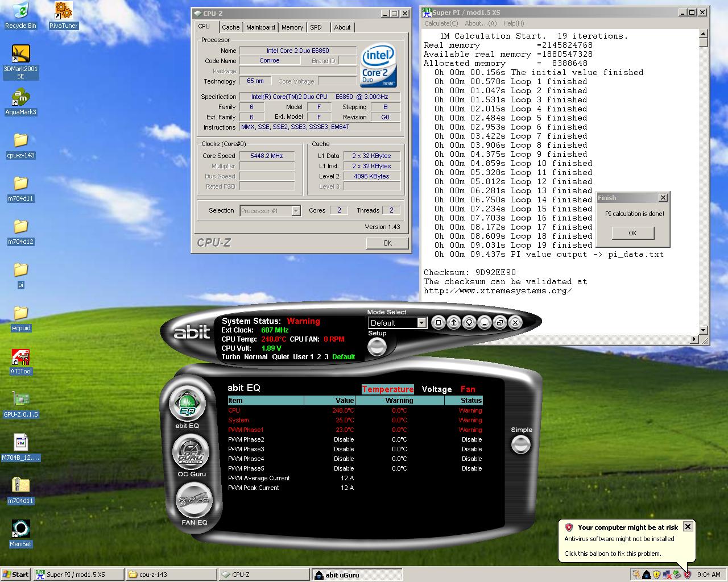Click OK button in CPU-Z window
Image resolution: width=728 pixels, height=582 pixels.
pos(387,243)
